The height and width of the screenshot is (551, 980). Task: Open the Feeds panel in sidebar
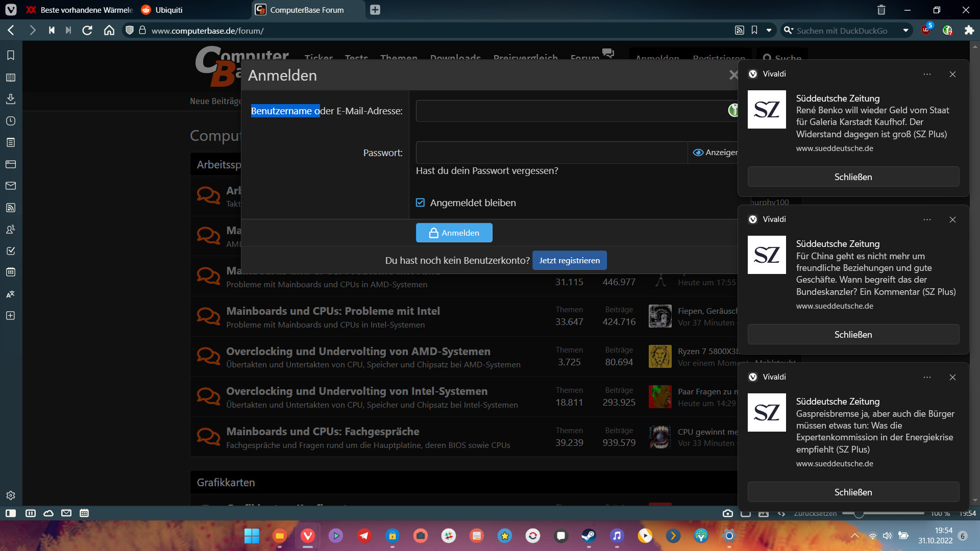click(11, 208)
